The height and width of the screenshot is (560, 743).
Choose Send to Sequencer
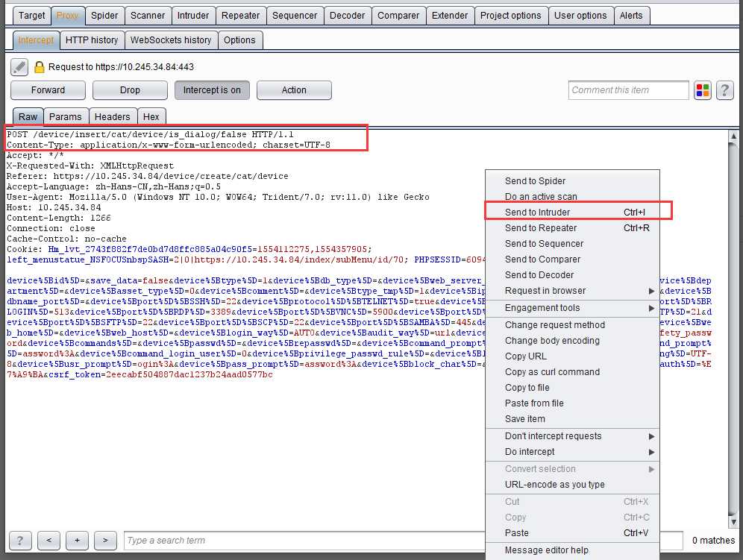click(572, 244)
